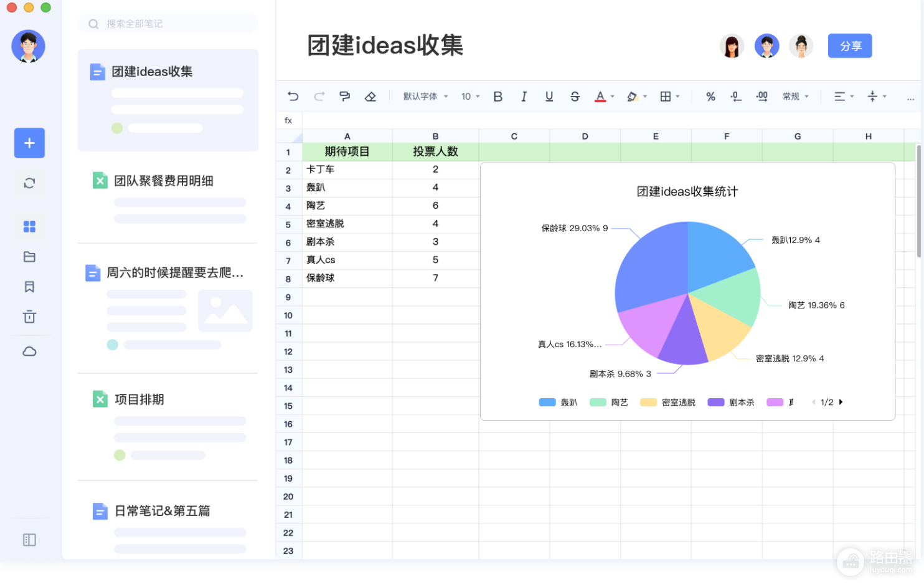
Task: Collapse the sidebar panel icon at bottom
Action: coord(29,540)
